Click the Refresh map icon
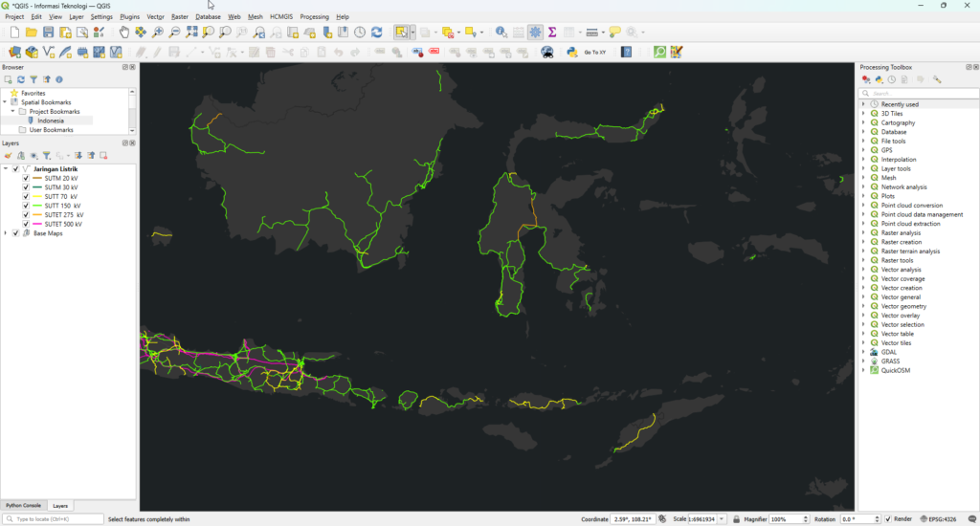980x526 pixels. coord(376,33)
